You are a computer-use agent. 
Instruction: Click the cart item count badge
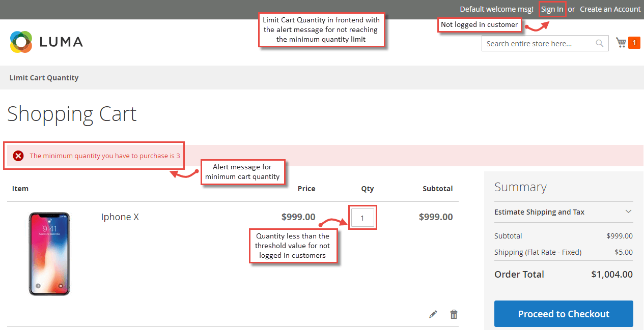click(634, 43)
